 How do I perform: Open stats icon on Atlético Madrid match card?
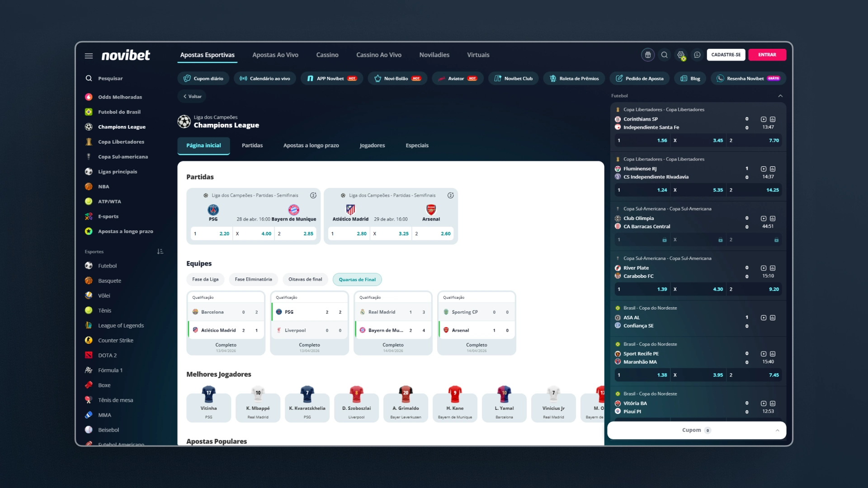pos(450,195)
